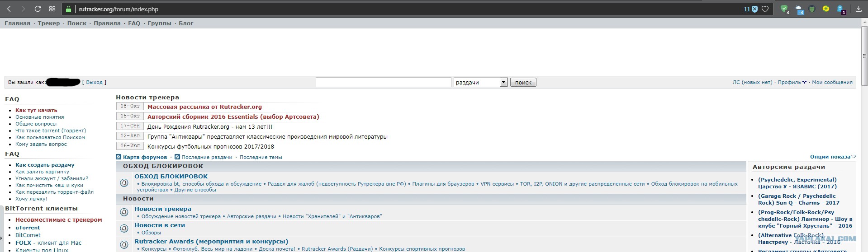Expand the Профиль dropdown arrow
868x252 pixels.
804,82
